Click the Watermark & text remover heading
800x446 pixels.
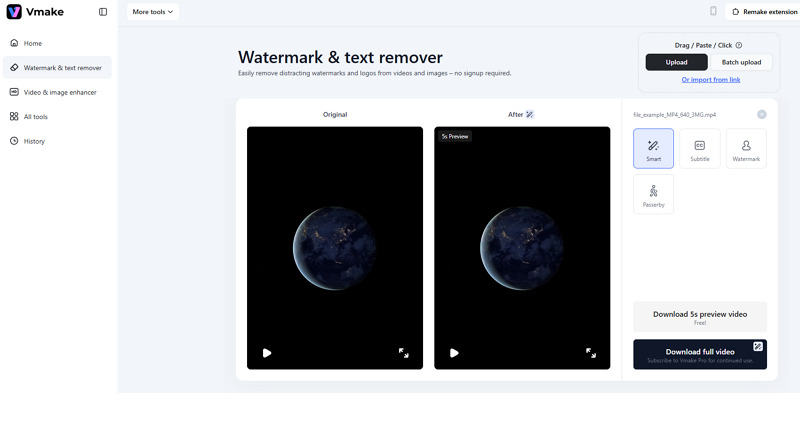pyautogui.click(x=340, y=57)
